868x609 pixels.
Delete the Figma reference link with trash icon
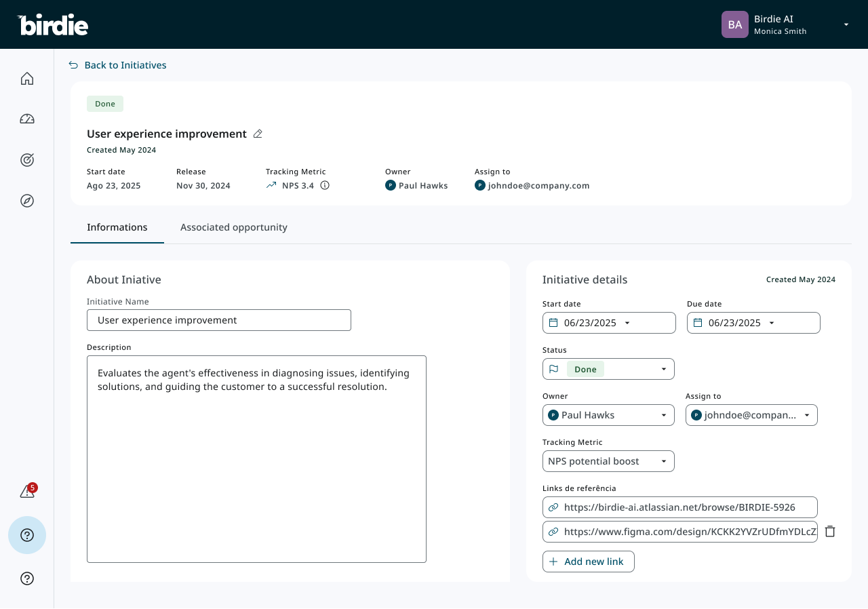pos(830,532)
